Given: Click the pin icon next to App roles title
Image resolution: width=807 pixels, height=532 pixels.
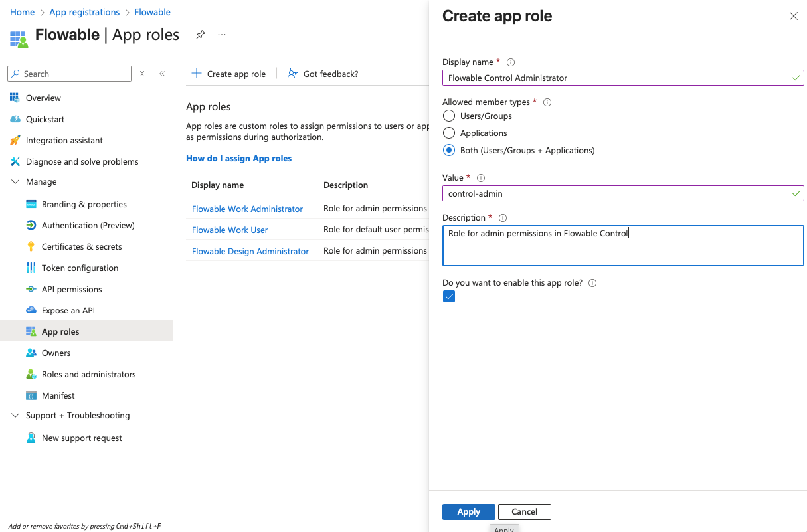Looking at the screenshot, I should [x=200, y=35].
